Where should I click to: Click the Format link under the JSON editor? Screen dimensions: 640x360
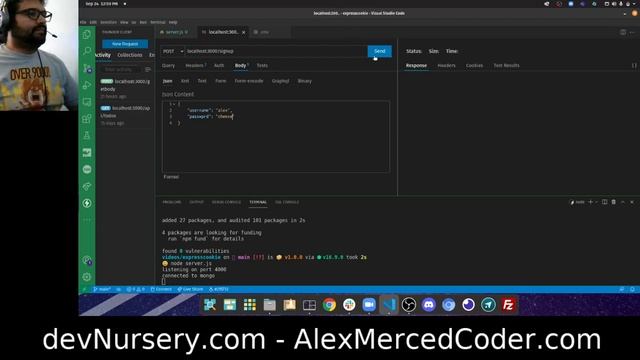171,177
